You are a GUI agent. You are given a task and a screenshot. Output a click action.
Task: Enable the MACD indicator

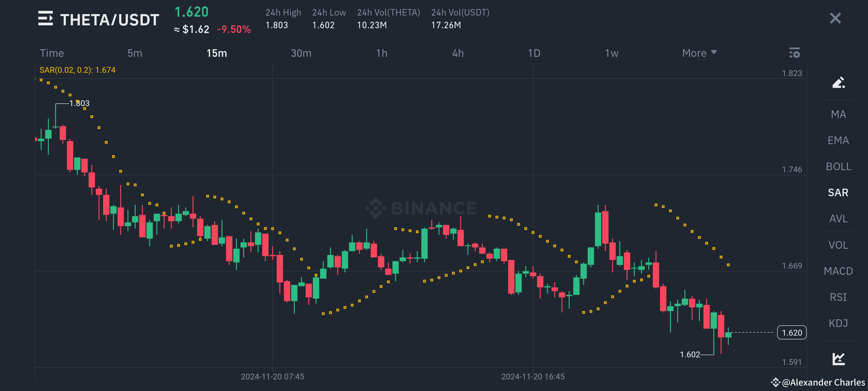(x=838, y=271)
